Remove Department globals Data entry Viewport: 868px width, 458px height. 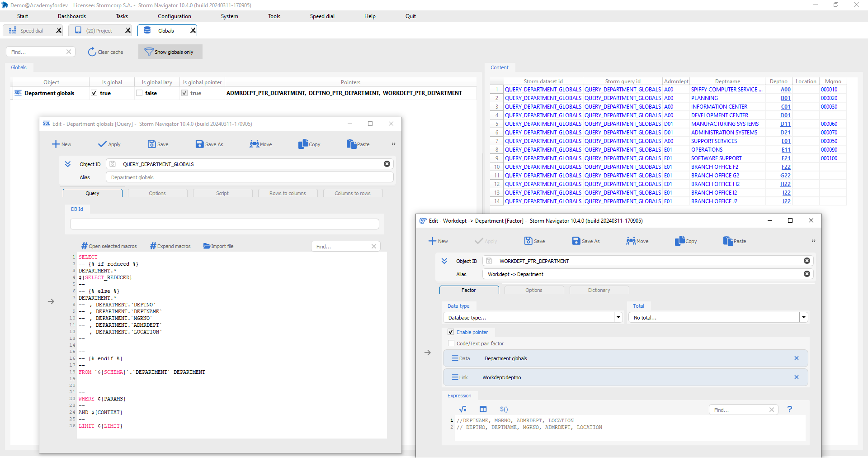tap(797, 358)
